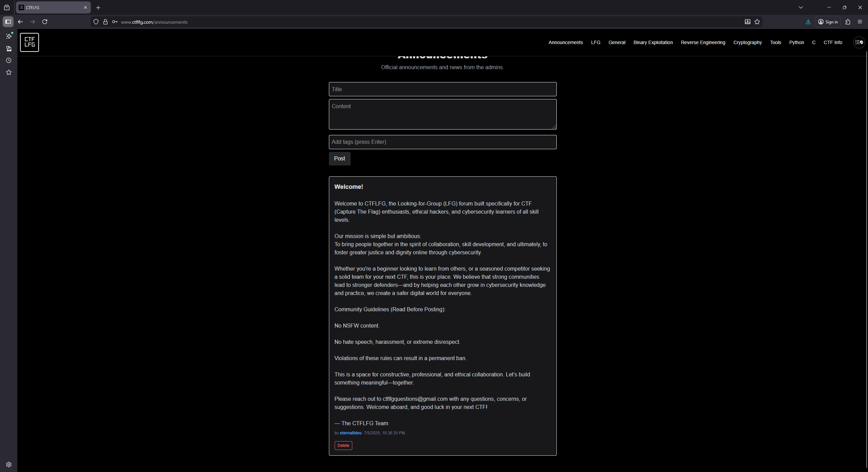Expand the list all tabs chevron
This screenshot has height=472, width=868.
[801, 7]
